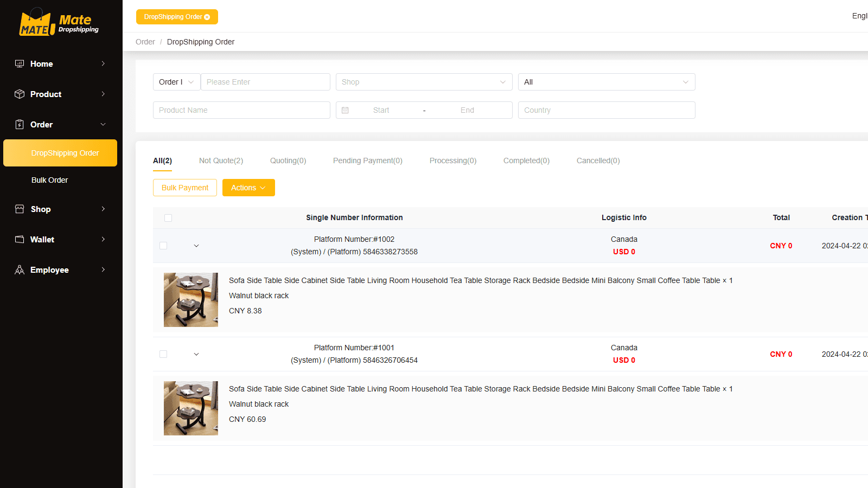Click the Order clipboard icon in sidebar
Viewport: 868px width, 488px height.
[x=20, y=124]
